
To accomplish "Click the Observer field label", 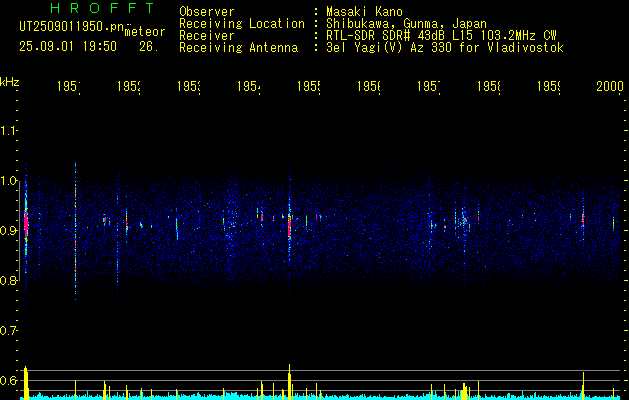I will pyautogui.click(x=207, y=11).
